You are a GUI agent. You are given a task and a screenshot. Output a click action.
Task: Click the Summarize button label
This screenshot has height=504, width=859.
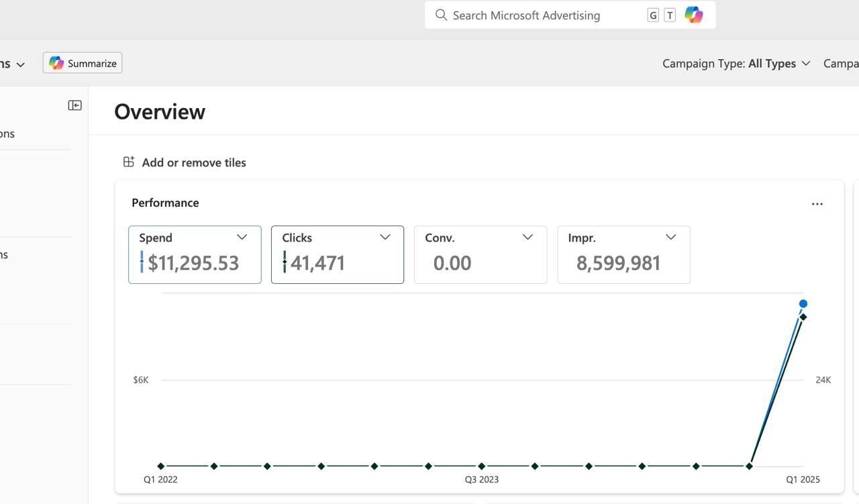point(92,63)
